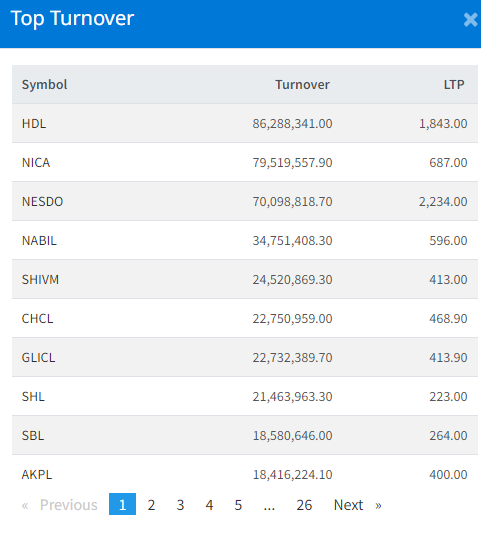Go to pagination page 5
This screenshot has width=481, height=533.
coord(238,505)
